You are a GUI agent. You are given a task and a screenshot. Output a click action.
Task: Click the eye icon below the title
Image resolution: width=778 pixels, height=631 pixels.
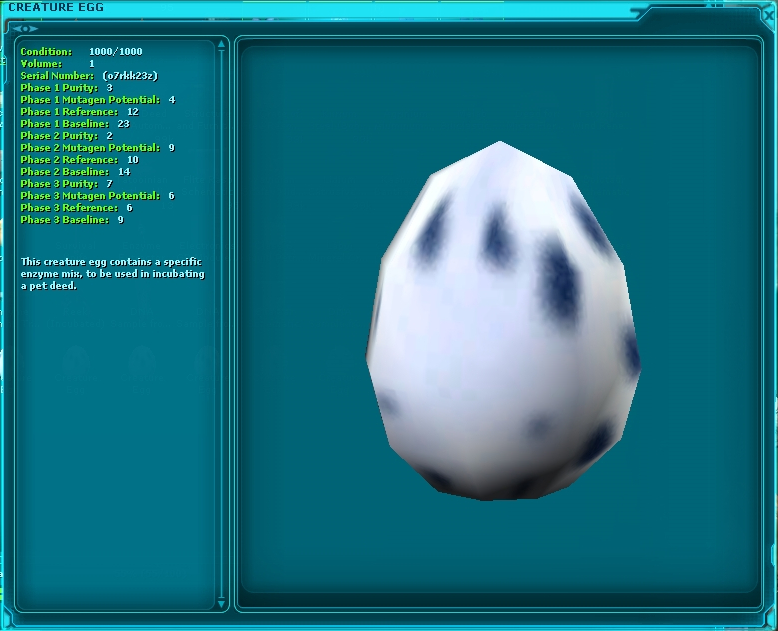(25, 29)
